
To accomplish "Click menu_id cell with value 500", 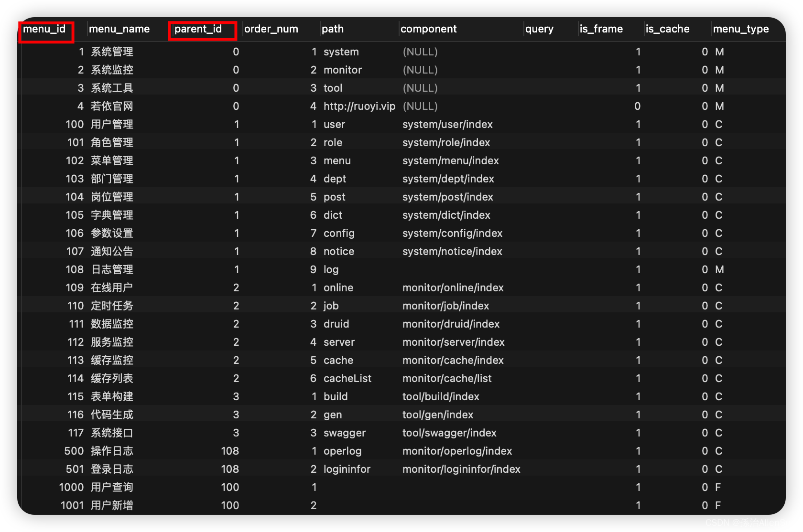I will coord(74,451).
